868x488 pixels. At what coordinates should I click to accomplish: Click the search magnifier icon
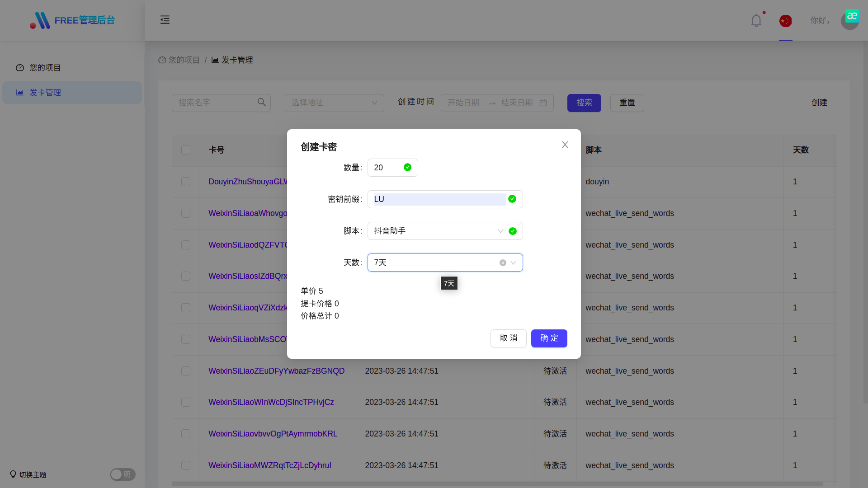pyautogui.click(x=262, y=103)
